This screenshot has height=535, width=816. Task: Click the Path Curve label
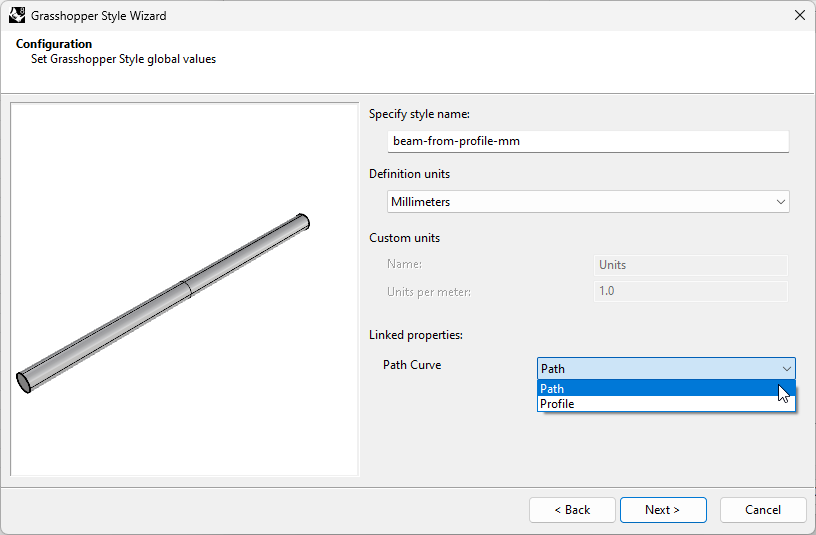tap(412, 365)
